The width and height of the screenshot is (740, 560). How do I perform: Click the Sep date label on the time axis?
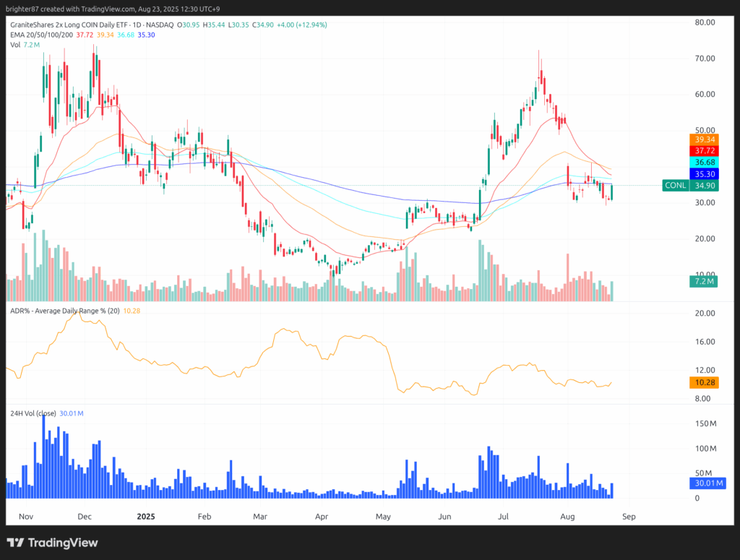pyautogui.click(x=629, y=517)
